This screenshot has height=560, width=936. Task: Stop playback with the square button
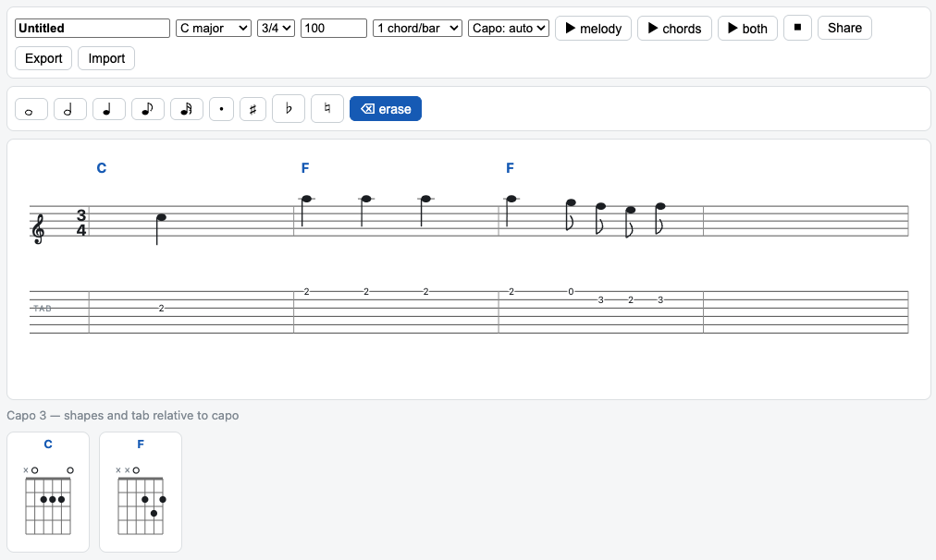[x=797, y=28]
